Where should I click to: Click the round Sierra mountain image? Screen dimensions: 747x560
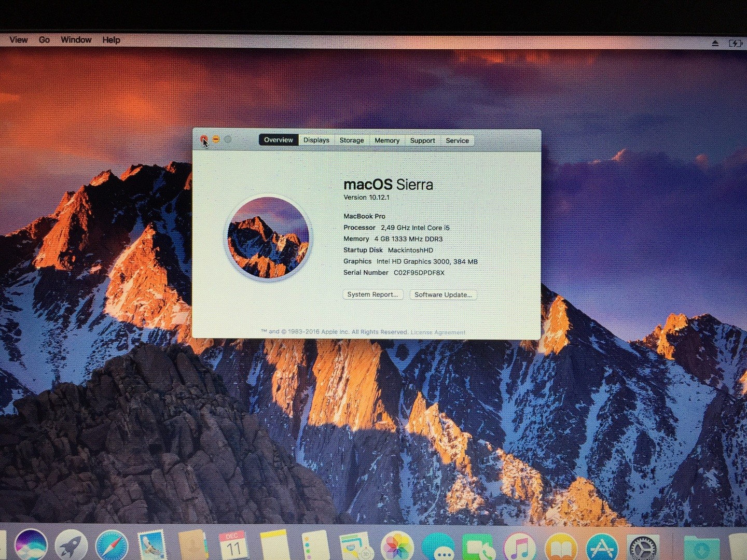click(268, 237)
